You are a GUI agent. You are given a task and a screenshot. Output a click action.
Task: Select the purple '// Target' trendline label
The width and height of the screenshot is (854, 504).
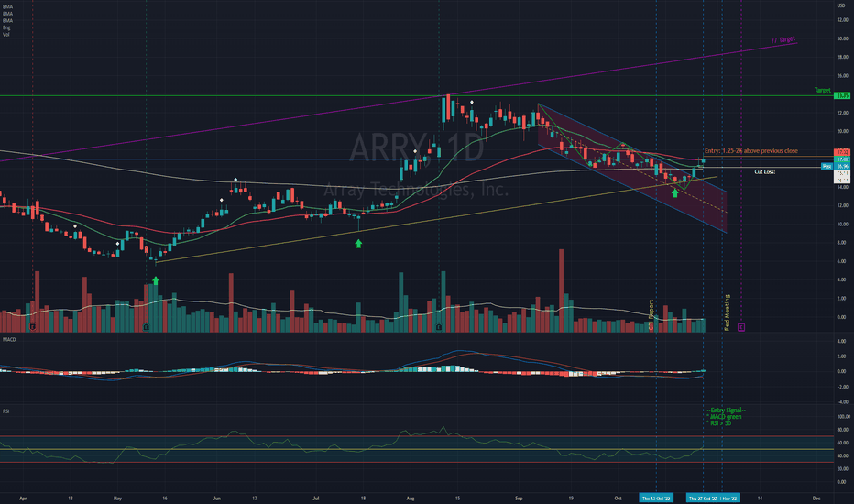(783, 39)
